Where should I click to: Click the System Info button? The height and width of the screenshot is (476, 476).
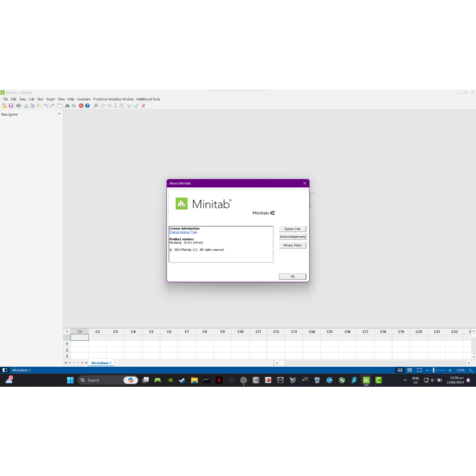pyautogui.click(x=292, y=229)
